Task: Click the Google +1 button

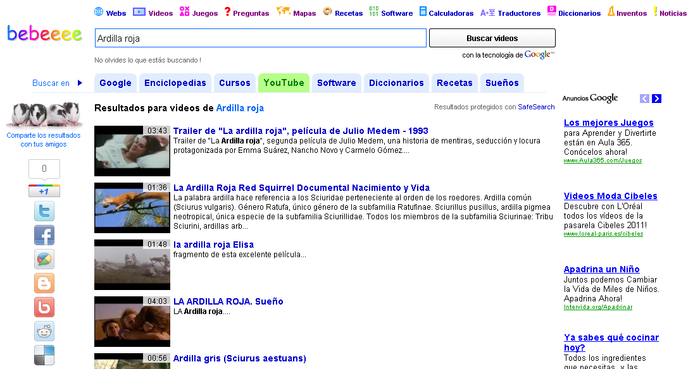Action: pos(44,191)
